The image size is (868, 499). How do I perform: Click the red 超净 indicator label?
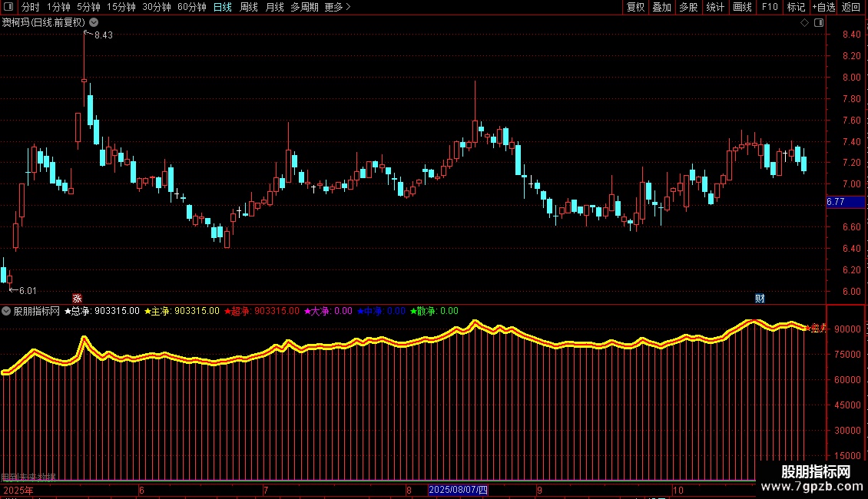click(261, 312)
